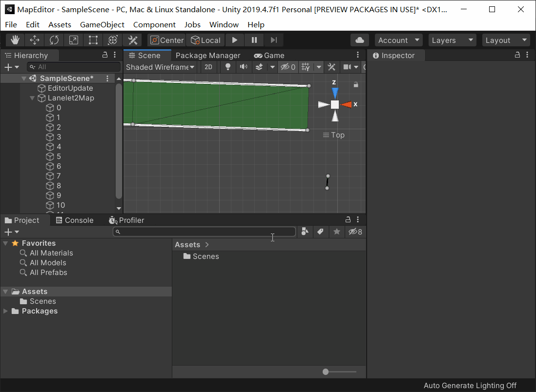Click scene gizmo blue Z axis
The image size is (536, 392).
(335, 92)
